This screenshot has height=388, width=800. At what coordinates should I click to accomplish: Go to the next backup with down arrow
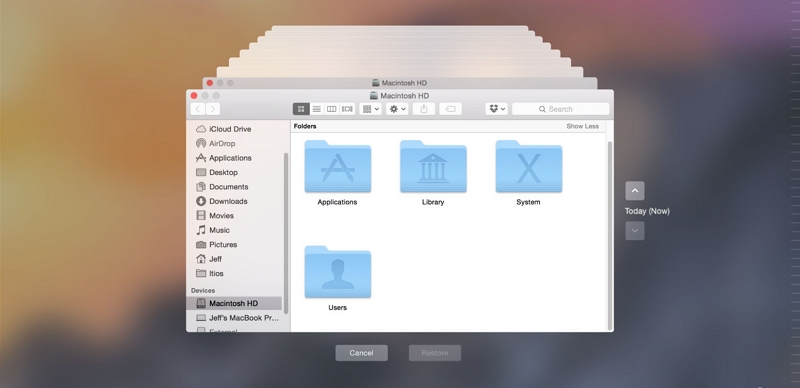[x=635, y=231]
